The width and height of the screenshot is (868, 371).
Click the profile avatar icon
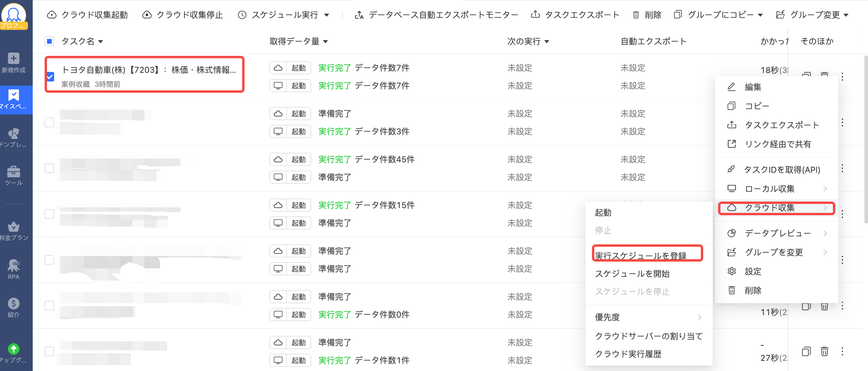(13, 15)
